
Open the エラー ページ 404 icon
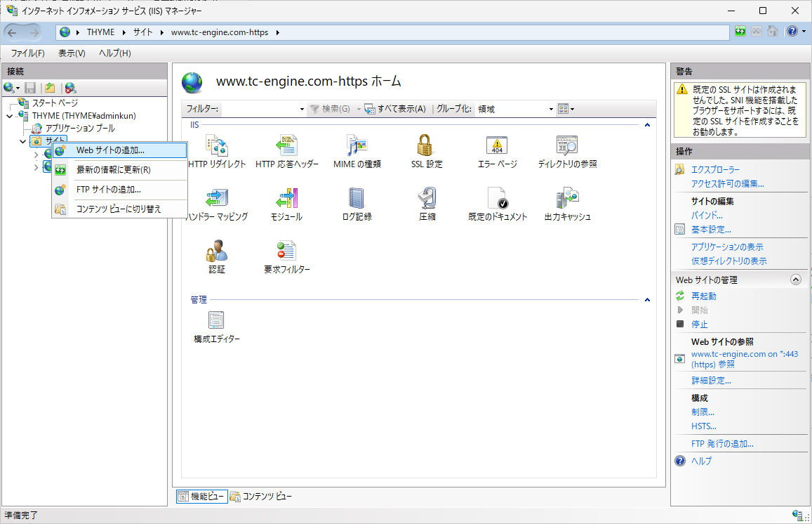pyautogui.click(x=497, y=145)
